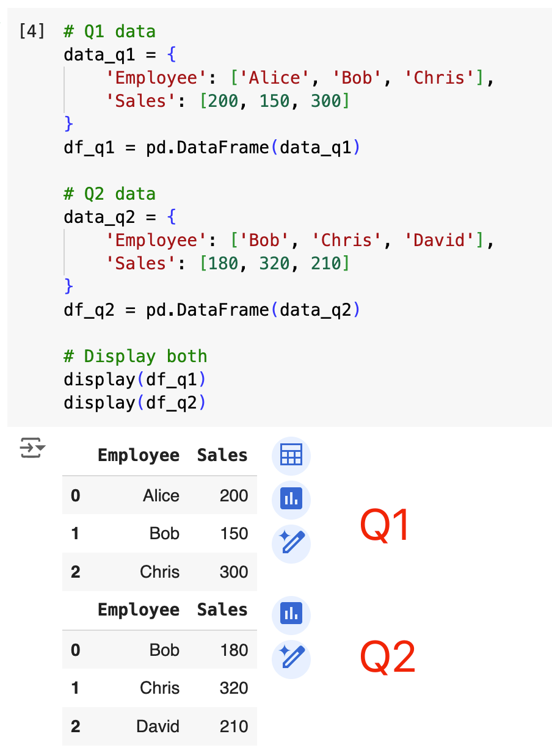552x756 pixels.
Task: Open suggested charts for the Q1 table
Action: 291,500
